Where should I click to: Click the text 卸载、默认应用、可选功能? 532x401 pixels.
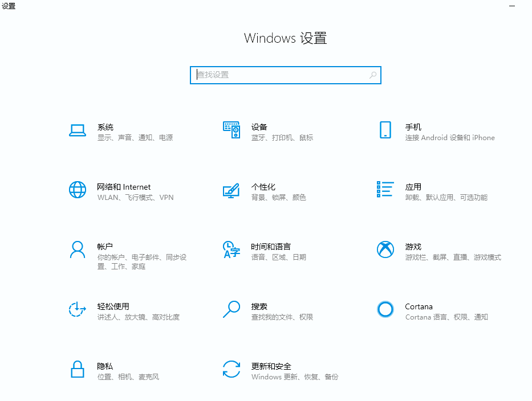click(x=446, y=197)
